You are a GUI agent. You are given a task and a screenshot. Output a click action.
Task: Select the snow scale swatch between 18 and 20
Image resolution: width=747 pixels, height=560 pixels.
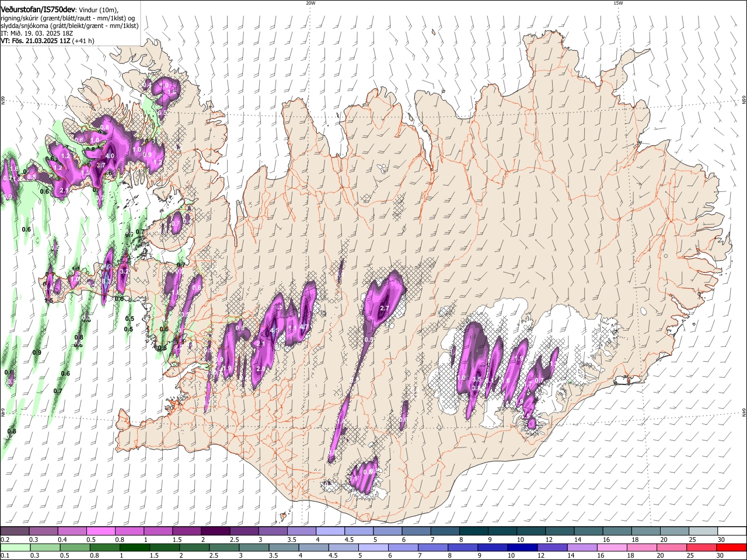(x=645, y=531)
